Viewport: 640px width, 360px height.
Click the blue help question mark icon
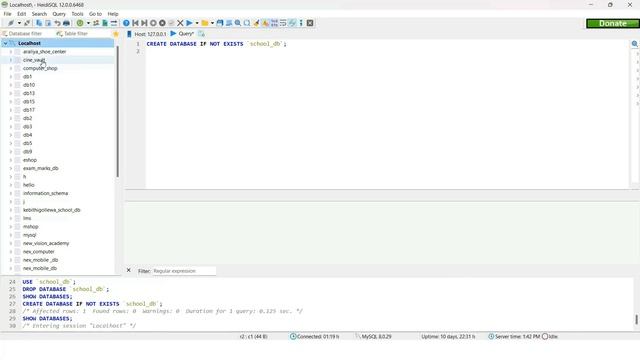click(x=126, y=23)
